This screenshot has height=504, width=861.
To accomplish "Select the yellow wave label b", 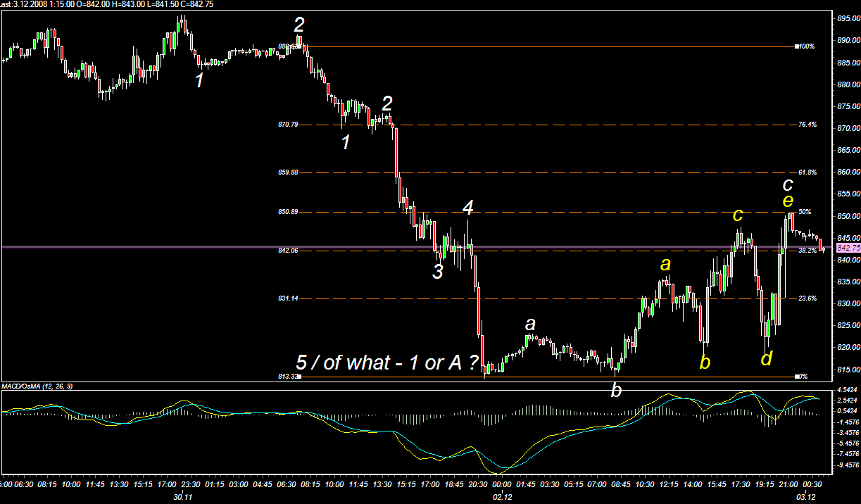I will coord(705,362).
